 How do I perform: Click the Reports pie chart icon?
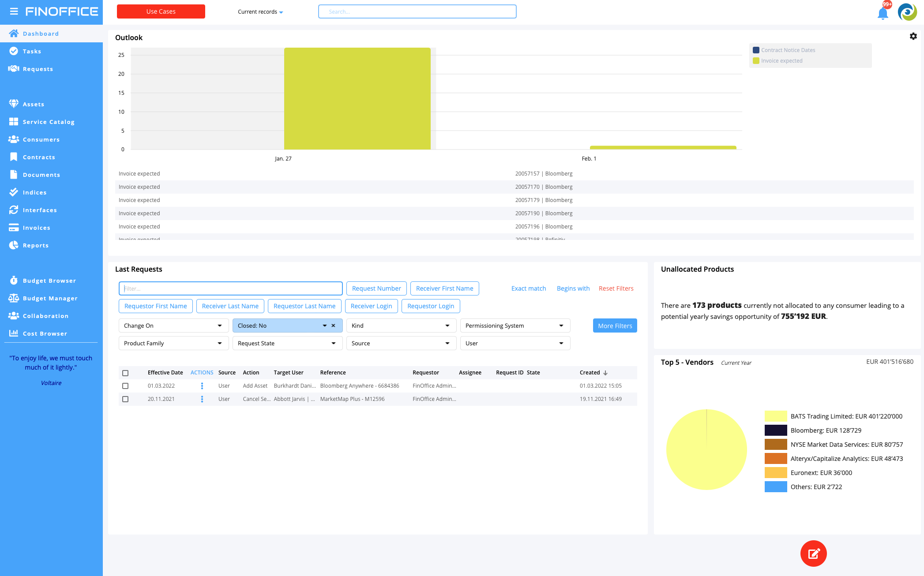14,245
